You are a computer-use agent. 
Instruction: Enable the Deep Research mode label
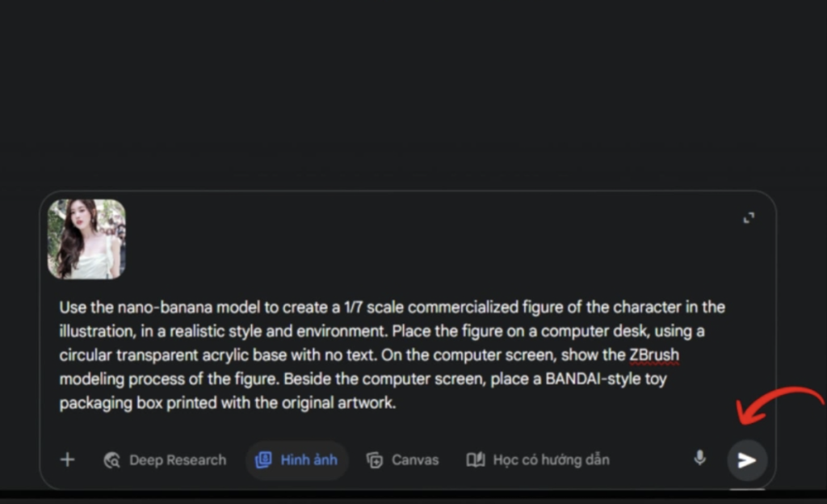coord(178,460)
